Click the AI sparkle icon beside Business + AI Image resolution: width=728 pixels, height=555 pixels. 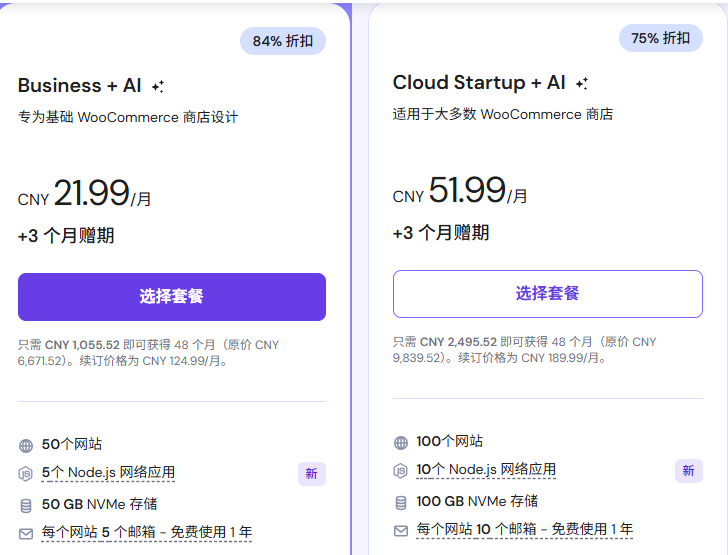158,86
